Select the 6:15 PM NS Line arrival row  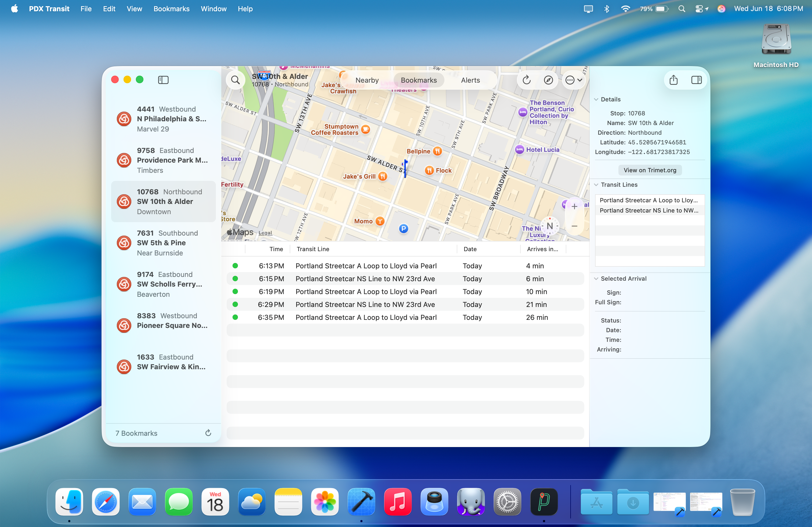(405, 279)
